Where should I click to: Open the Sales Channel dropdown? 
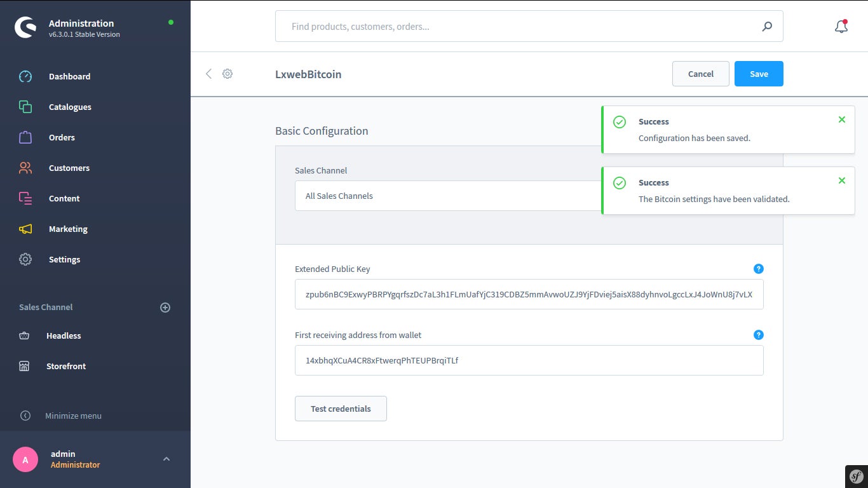tap(448, 196)
